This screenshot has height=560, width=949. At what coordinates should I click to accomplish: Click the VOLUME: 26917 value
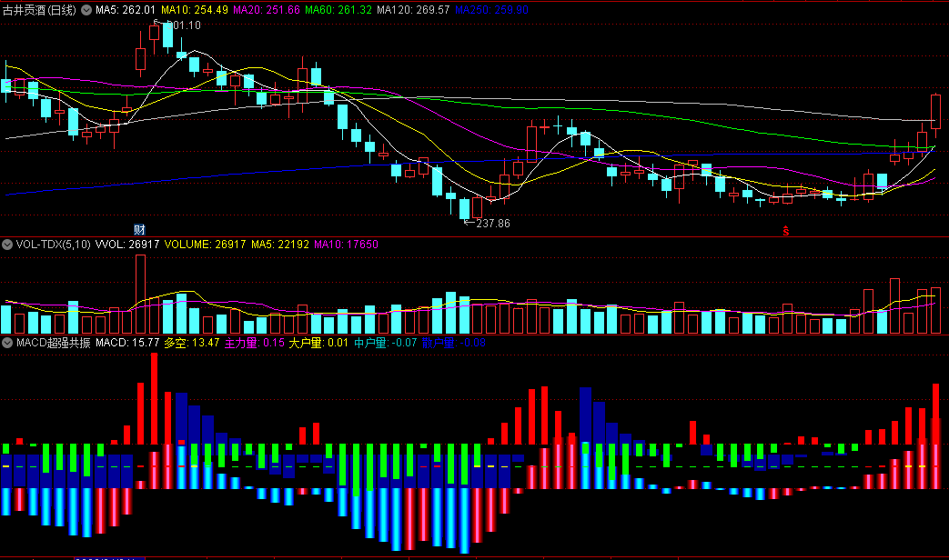[205, 245]
